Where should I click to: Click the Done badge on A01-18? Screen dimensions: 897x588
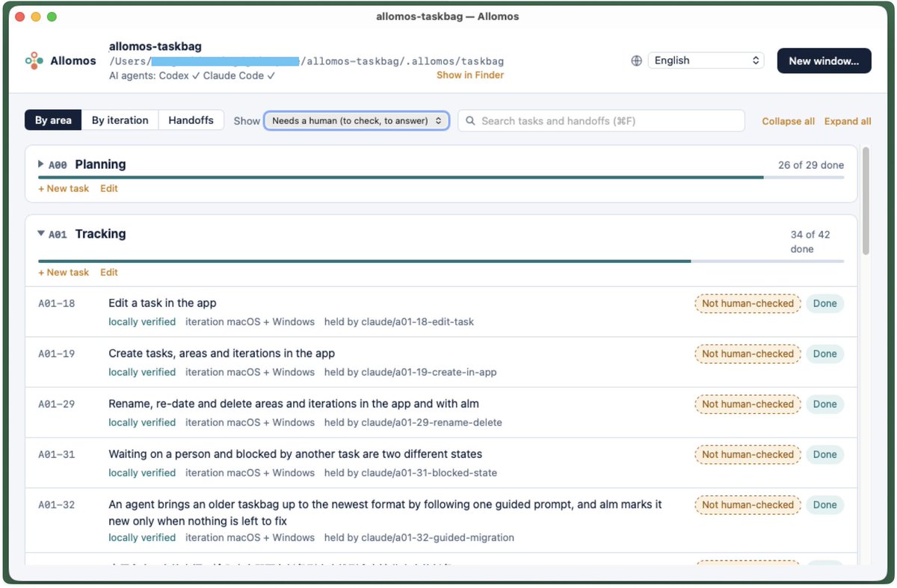(825, 303)
